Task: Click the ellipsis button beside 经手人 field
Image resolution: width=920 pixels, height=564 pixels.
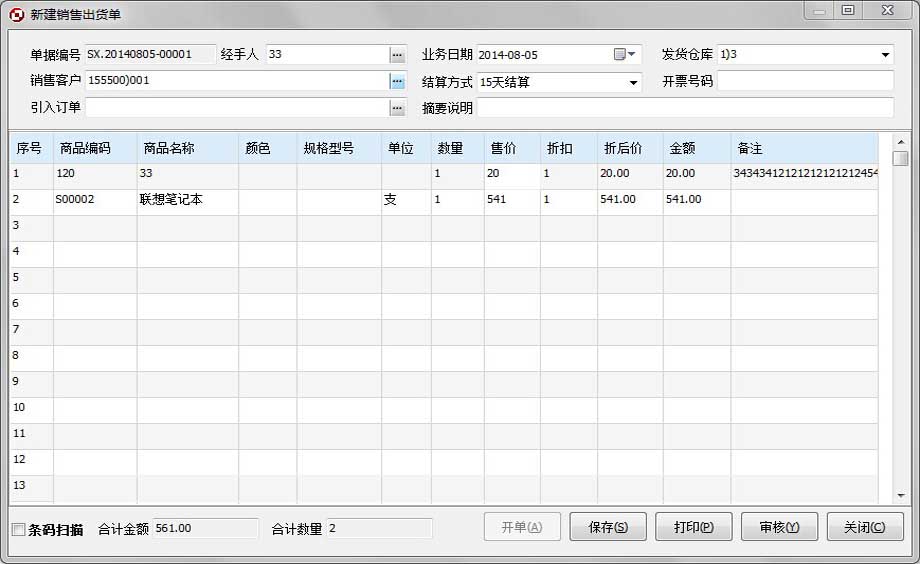Action: 397,55
